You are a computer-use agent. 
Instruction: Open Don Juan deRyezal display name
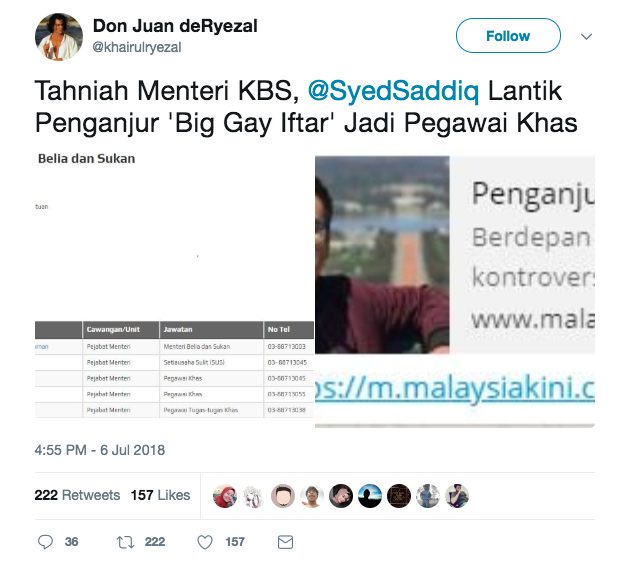click(175, 26)
